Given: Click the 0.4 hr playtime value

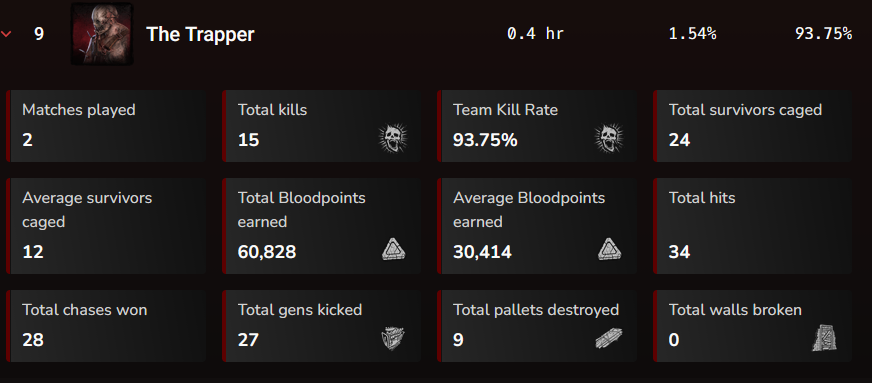Looking at the screenshot, I should (x=536, y=34).
